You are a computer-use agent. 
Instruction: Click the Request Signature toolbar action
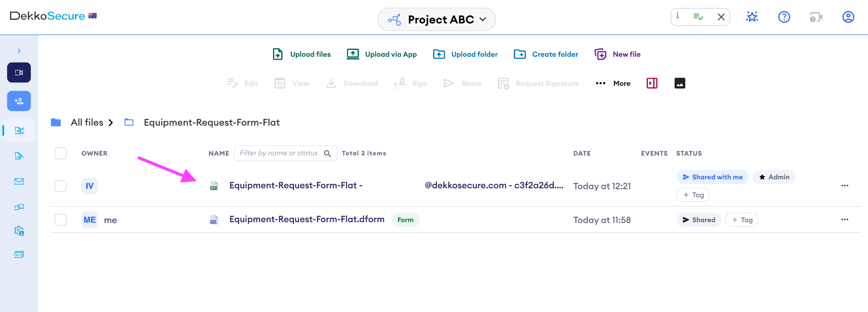(x=538, y=83)
